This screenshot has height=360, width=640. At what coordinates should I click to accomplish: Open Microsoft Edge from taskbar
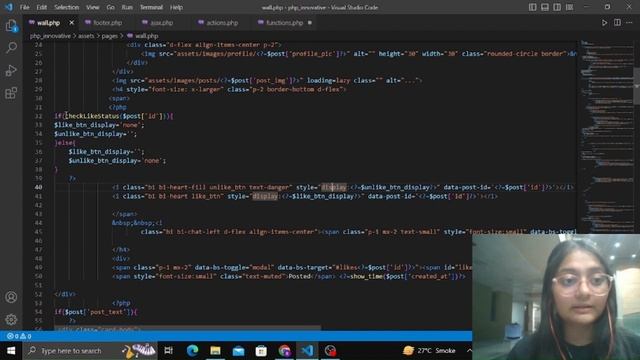click(x=192, y=351)
